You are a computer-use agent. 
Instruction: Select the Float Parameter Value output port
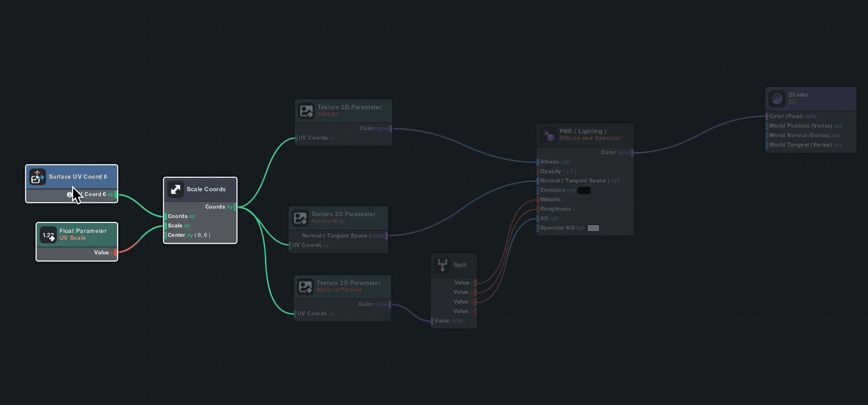pyautogui.click(x=115, y=253)
